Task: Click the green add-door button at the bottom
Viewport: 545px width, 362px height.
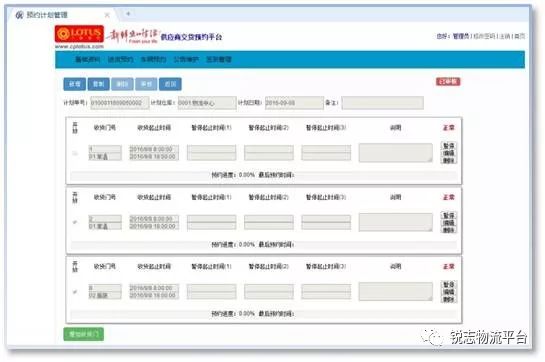Action: click(84, 334)
